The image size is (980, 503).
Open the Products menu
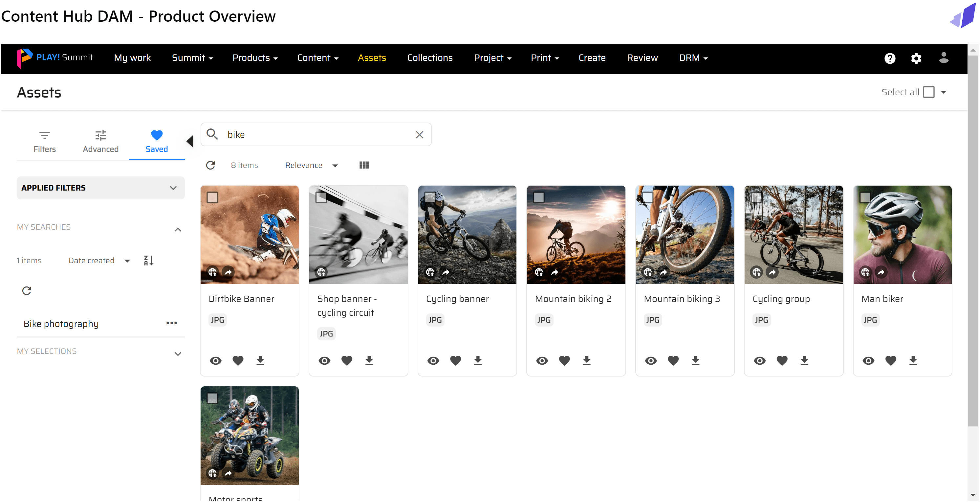[x=255, y=58]
